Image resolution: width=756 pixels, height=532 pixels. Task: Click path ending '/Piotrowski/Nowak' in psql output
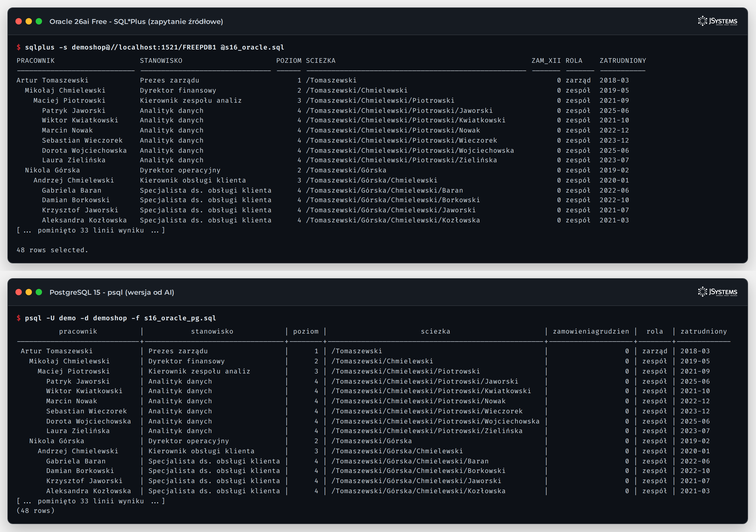[x=418, y=401]
